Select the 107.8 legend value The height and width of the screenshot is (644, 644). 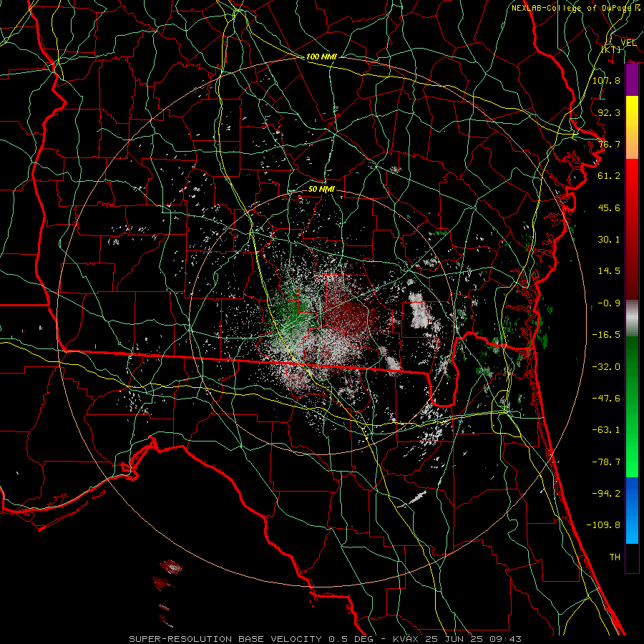[x=606, y=80]
